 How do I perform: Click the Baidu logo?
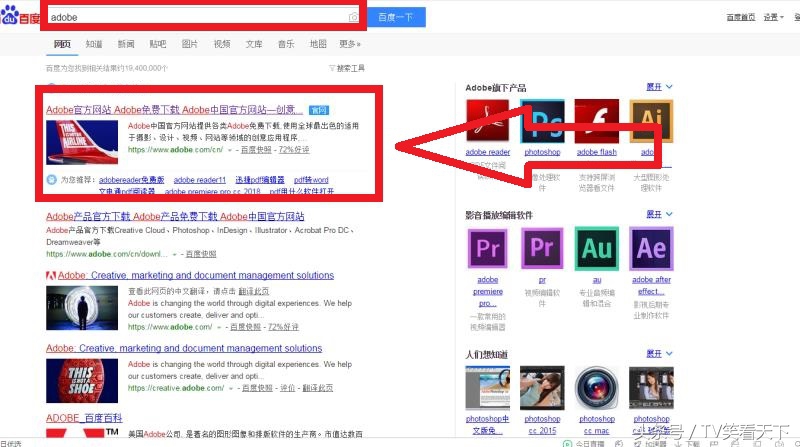pos(20,15)
